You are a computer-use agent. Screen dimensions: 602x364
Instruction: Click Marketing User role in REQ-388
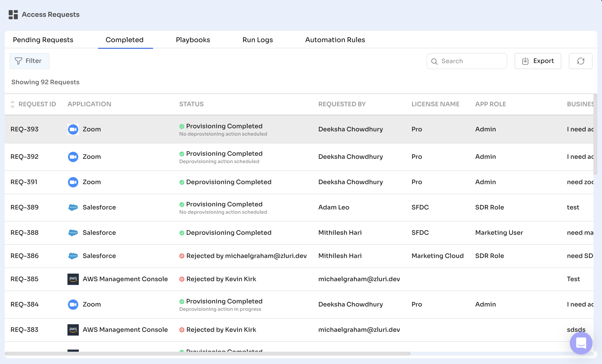pos(499,233)
